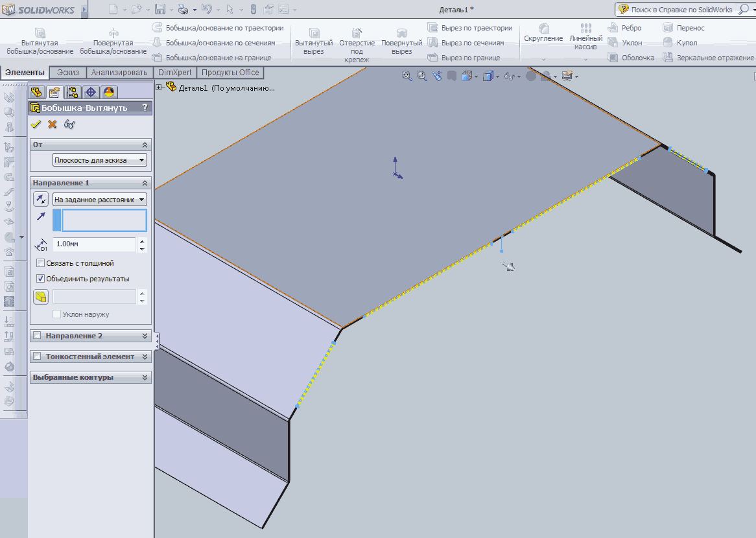Viewport: 756px width, 538px height.
Task: Click the Lofted Boss/Base icon
Action: pos(157,42)
